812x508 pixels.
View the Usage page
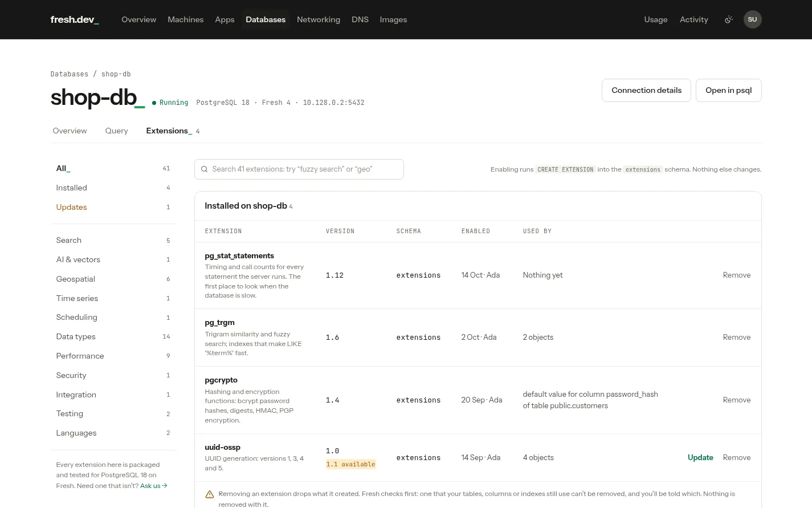coord(656,19)
